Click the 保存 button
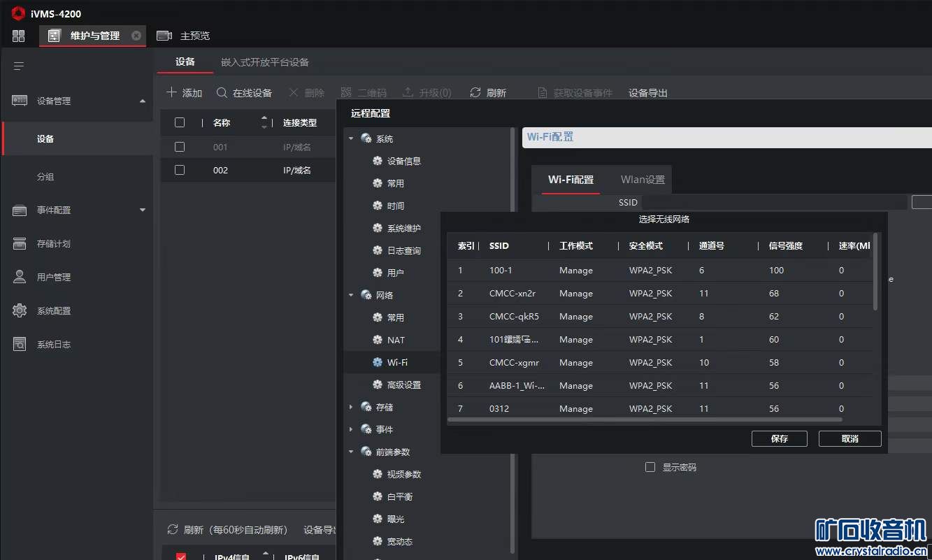 [x=780, y=438]
